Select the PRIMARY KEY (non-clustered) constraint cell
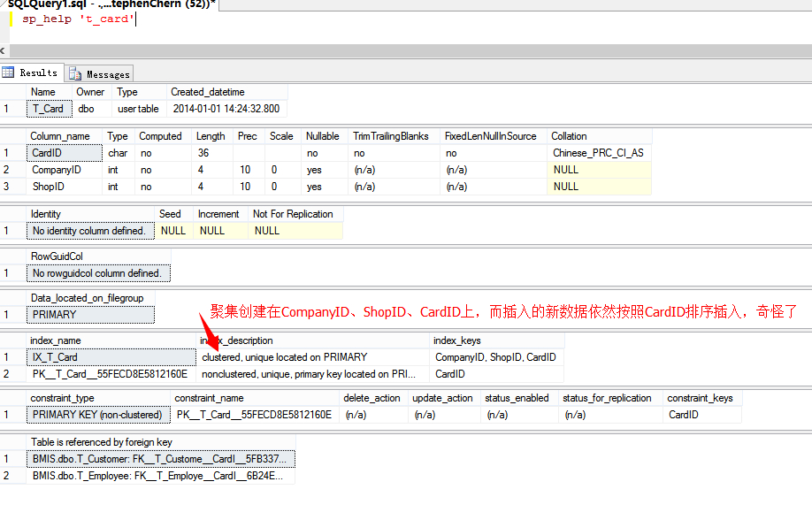This screenshot has height=520, width=812. point(97,415)
